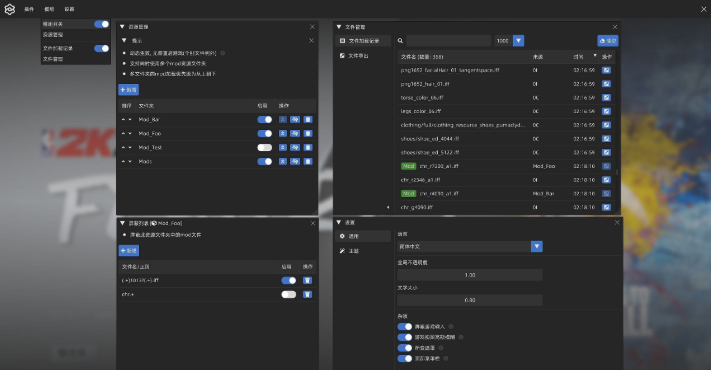Open action icon for chr_r2346_a1.iff
The height and width of the screenshot is (370, 711).
point(606,180)
